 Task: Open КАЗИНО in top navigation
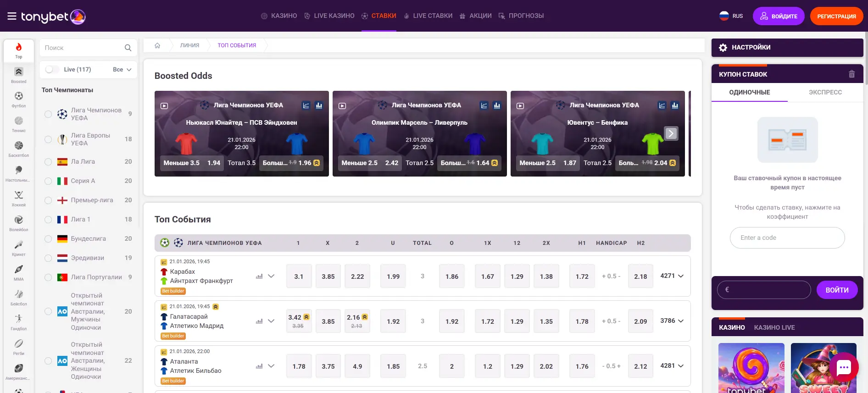tap(279, 16)
